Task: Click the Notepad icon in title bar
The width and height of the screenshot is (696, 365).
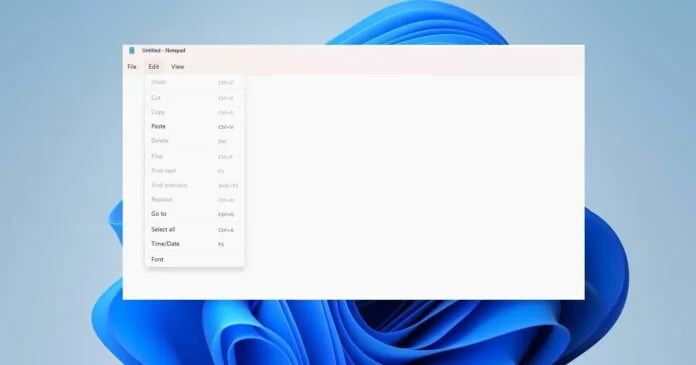Action: 131,51
